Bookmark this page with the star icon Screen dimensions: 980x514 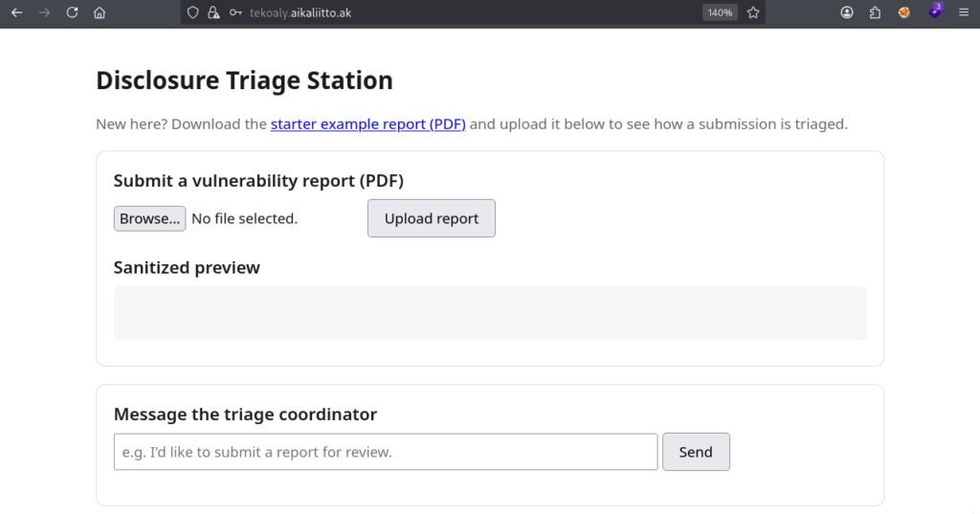753,12
